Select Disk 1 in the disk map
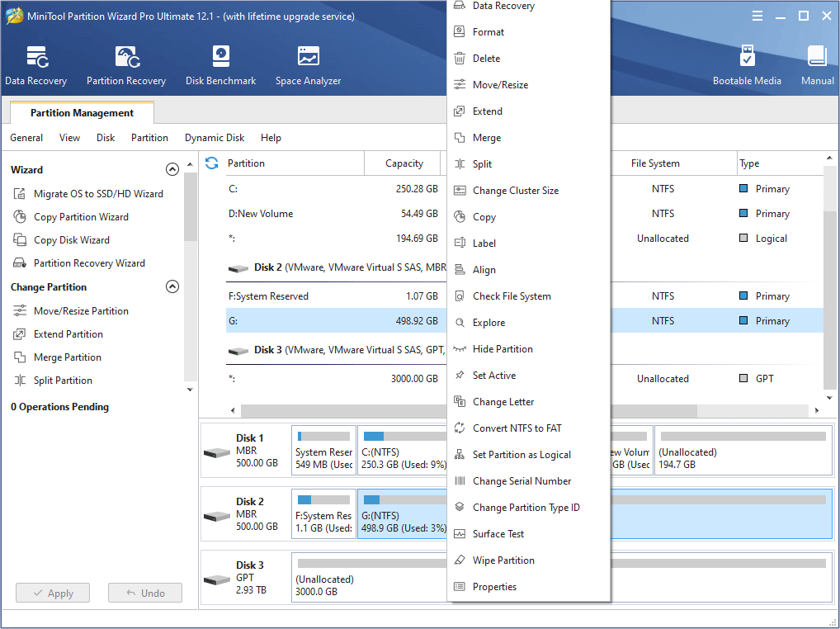Screen dimensions: 840x629 245,450
